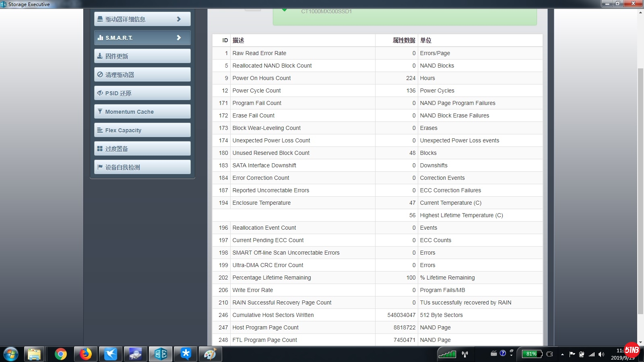Open the Windows Start menu
The height and width of the screenshot is (362, 644).
click(x=11, y=354)
